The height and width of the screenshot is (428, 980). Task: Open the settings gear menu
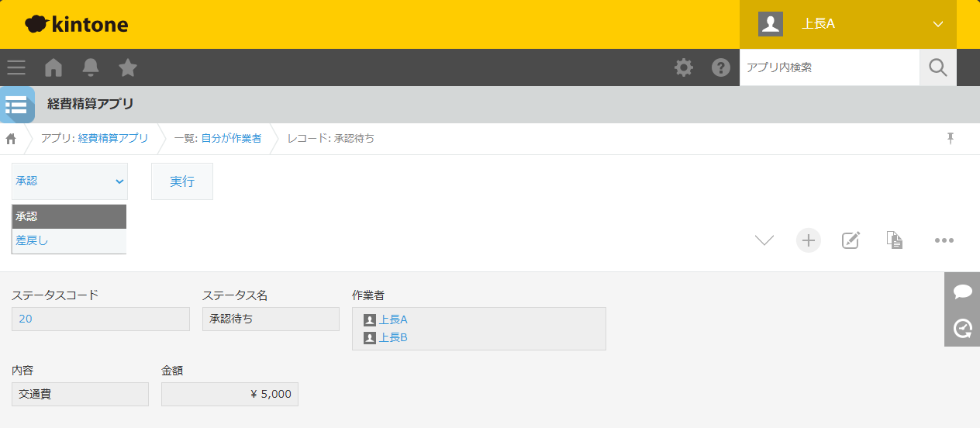683,67
